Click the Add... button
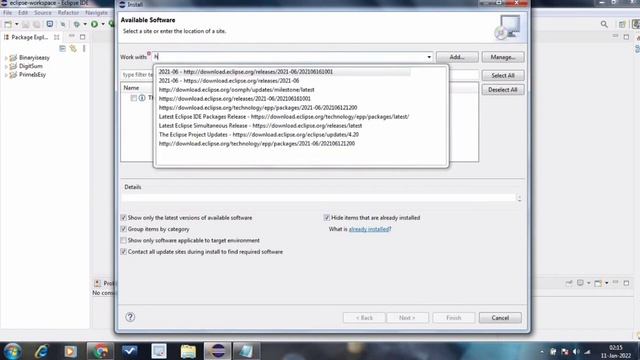Viewport: 640px width, 360px height. point(457,57)
